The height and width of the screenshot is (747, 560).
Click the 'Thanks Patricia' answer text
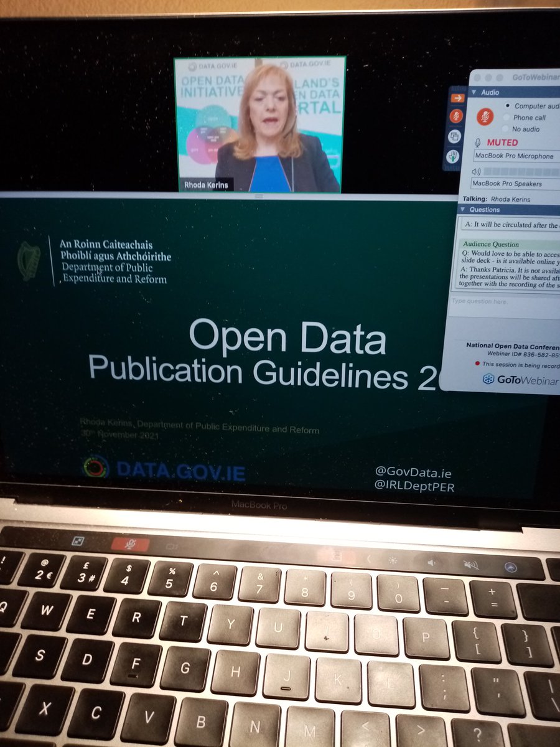point(510,277)
